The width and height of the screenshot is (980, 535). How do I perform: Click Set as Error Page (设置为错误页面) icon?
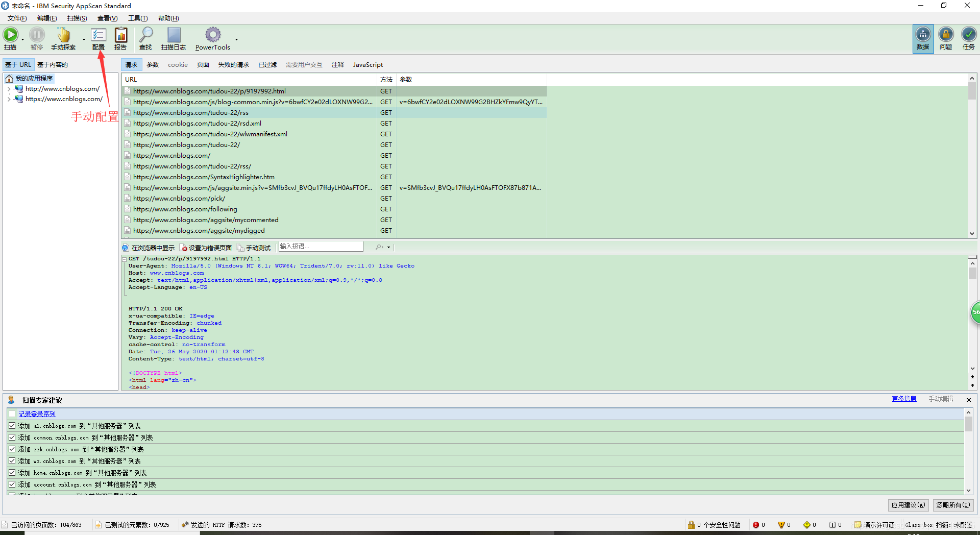(x=184, y=248)
